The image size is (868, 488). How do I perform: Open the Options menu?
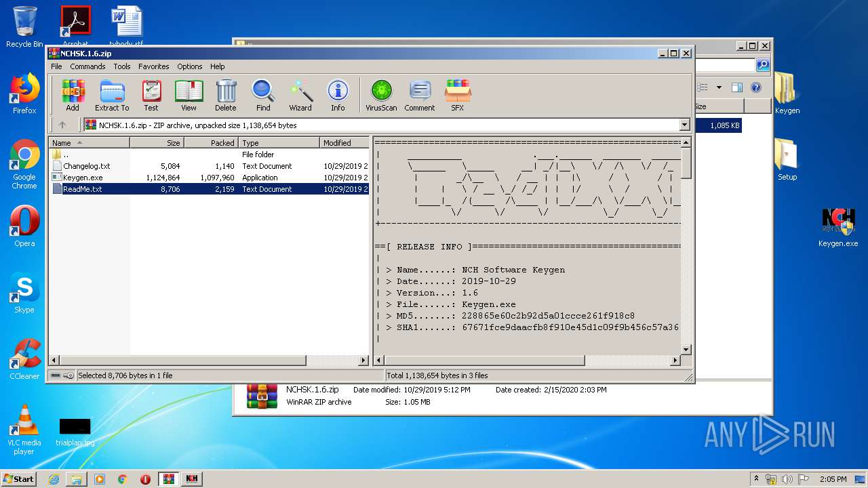190,66
